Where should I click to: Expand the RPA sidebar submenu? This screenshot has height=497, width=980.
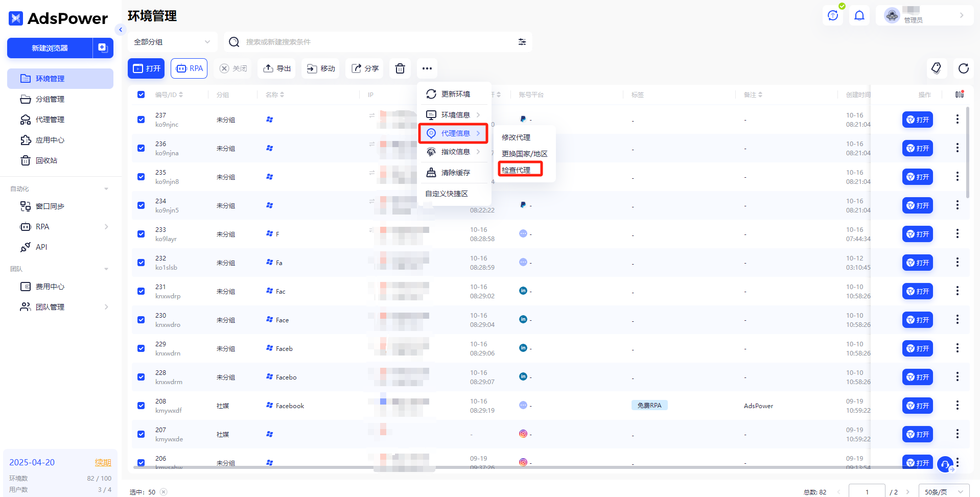[106, 227]
